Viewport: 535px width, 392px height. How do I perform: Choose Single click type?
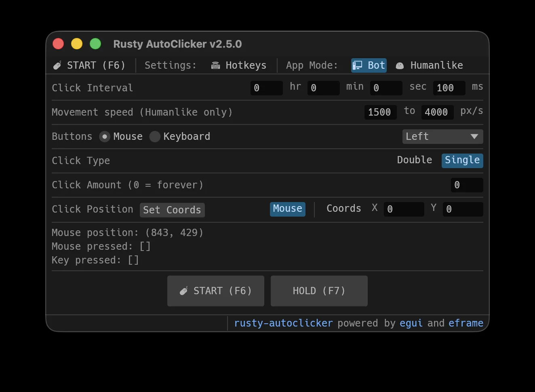pyautogui.click(x=462, y=160)
